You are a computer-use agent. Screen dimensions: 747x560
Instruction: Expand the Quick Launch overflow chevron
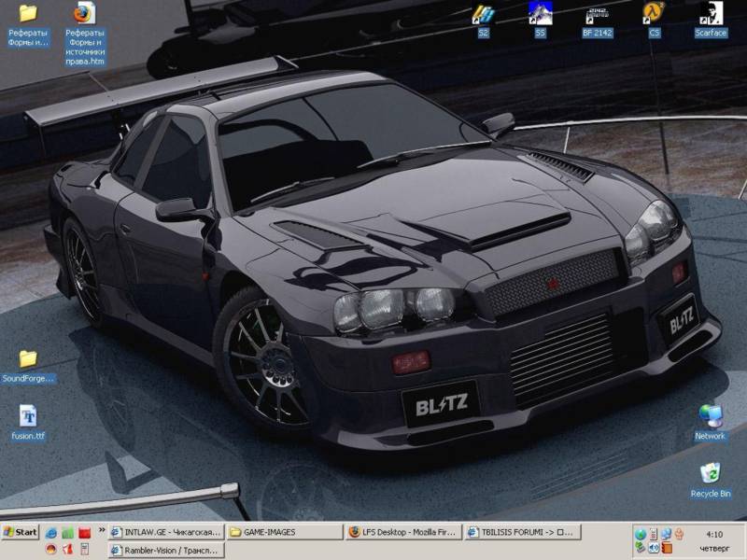[x=102, y=532]
